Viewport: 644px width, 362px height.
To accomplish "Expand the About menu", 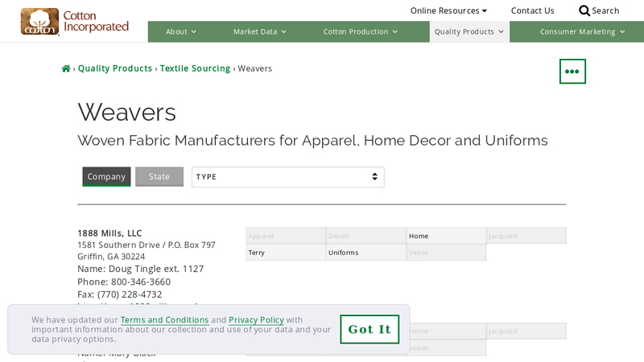I will (x=181, y=32).
